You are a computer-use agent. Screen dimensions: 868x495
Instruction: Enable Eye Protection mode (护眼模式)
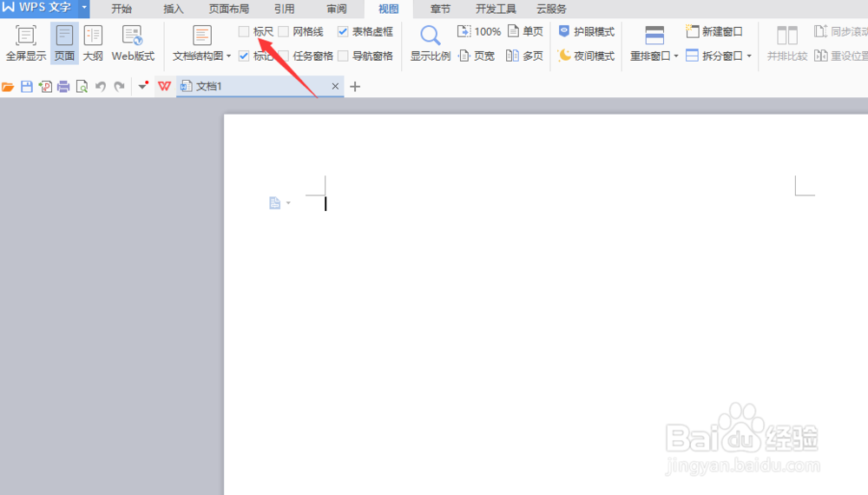click(586, 31)
